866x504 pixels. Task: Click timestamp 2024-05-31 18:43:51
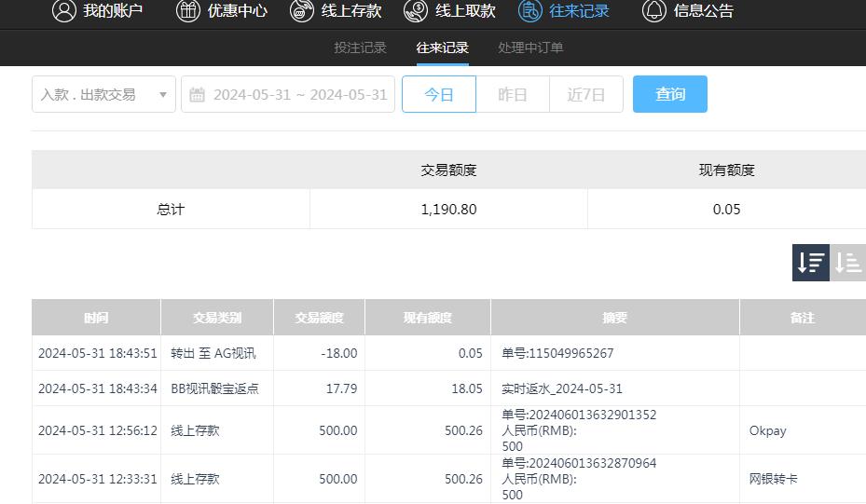pyautogui.click(x=98, y=353)
